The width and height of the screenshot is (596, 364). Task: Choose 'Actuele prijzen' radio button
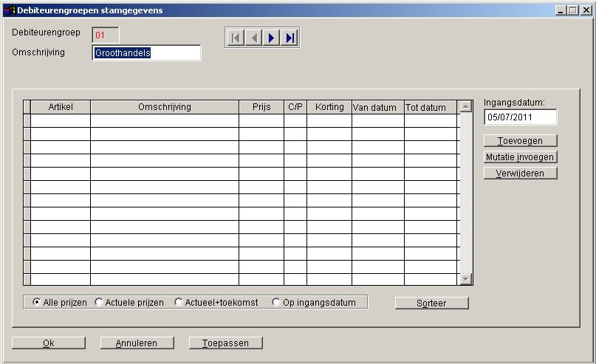[99, 303]
